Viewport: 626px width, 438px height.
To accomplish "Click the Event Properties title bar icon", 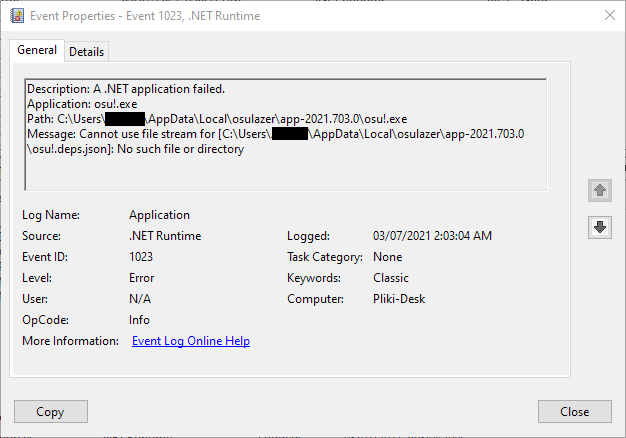I will (17, 16).
